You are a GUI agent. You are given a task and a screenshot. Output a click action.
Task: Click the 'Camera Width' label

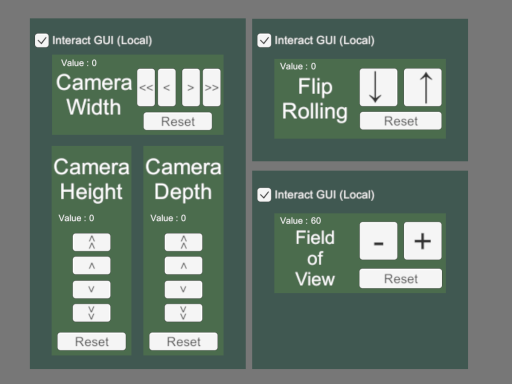coord(94,95)
